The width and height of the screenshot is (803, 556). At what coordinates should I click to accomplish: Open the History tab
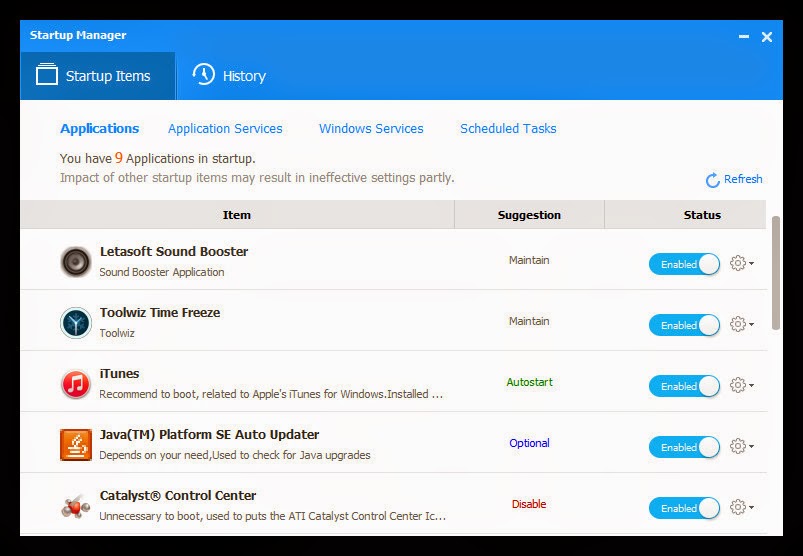229,76
